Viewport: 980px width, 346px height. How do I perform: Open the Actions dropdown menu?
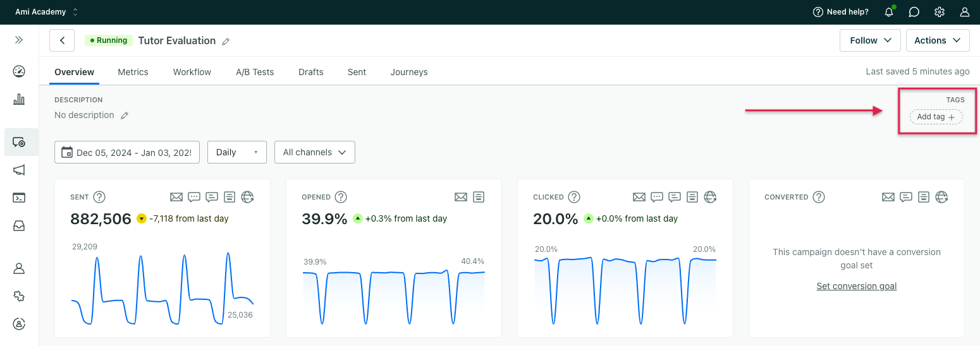(x=937, y=40)
